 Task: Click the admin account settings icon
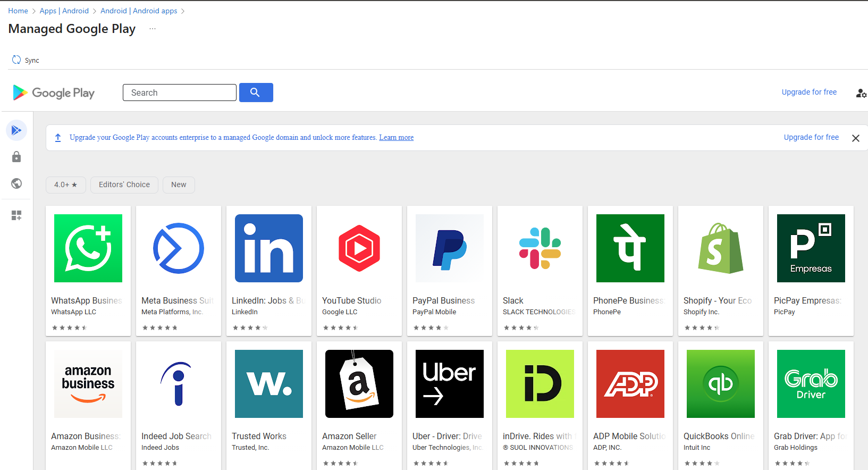click(x=861, y=93)
